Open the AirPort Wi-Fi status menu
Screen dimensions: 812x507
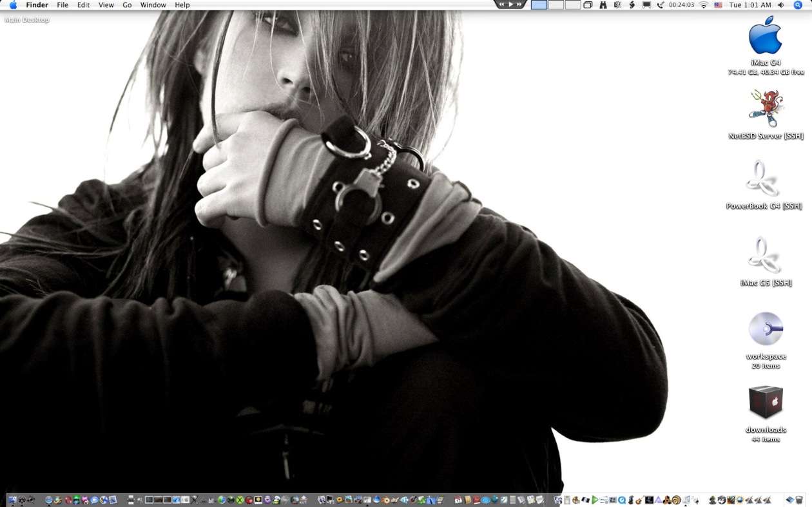[x=704, y=5]
